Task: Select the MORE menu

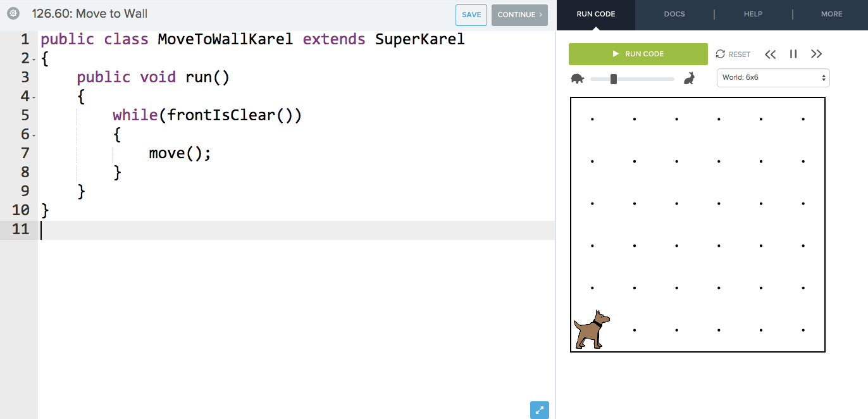Action: (831, 13)
